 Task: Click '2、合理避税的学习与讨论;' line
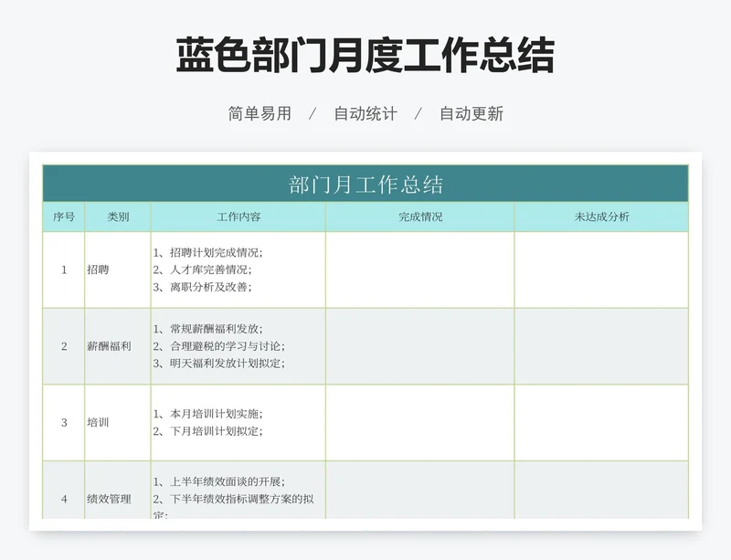coord(219,346)
